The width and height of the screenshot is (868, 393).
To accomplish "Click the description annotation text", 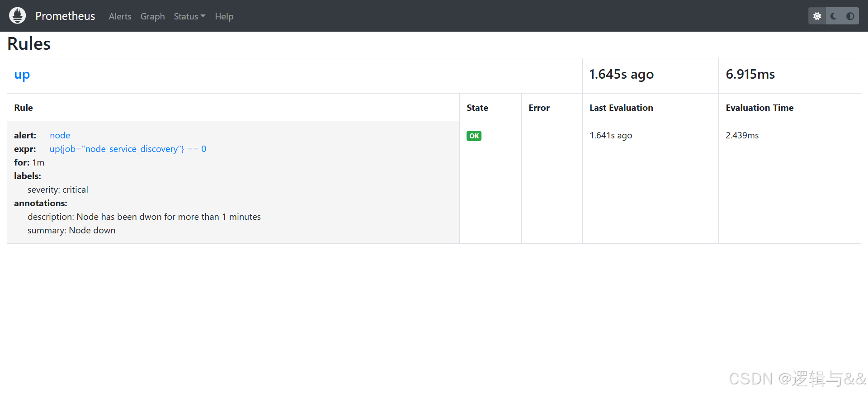I will pos(144,217).
